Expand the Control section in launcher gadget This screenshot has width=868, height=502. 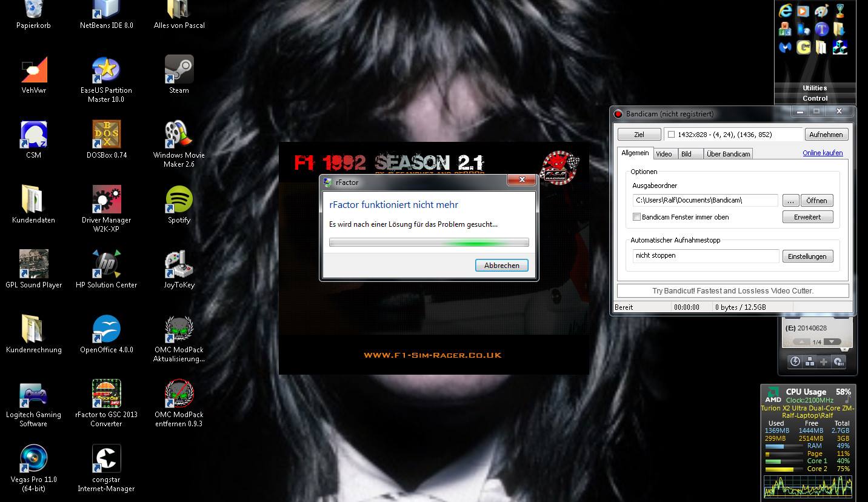click(x=815, y=98)
